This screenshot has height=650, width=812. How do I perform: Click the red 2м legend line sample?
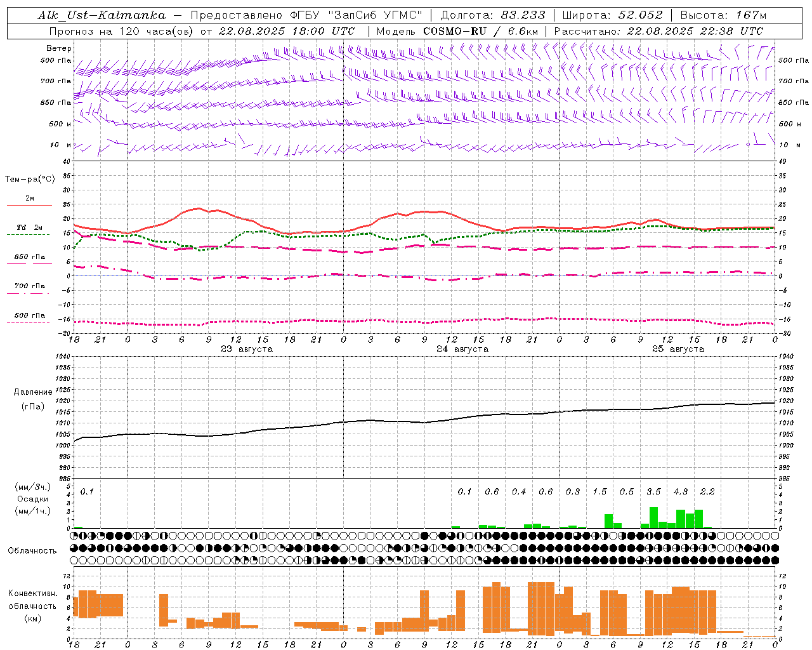[x=30, y=205]
